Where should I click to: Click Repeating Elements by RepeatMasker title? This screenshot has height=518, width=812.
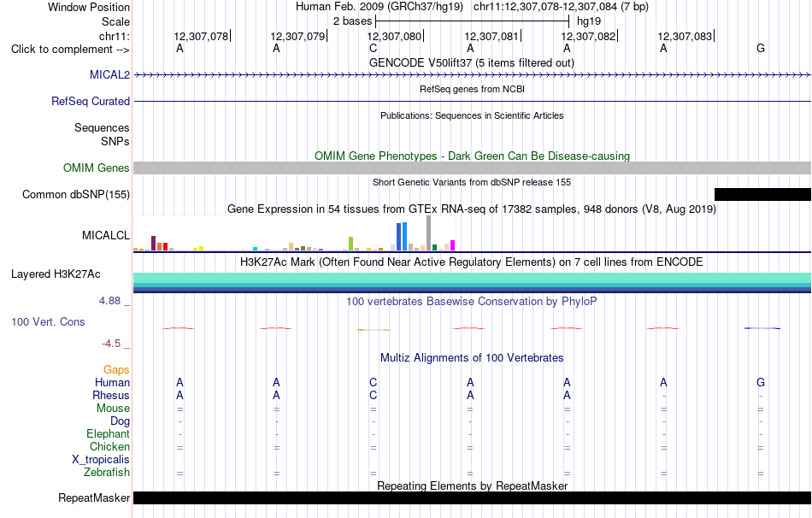473,486
